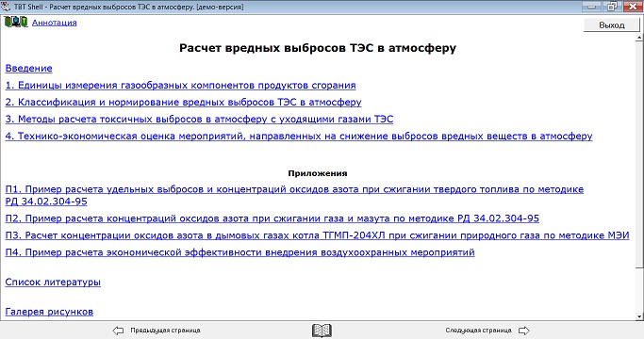The height and width of the screenshot is (339, 644).
Task: Open chapter 3 Методы расчета токсичных выбросов
Action: [199, 119]
